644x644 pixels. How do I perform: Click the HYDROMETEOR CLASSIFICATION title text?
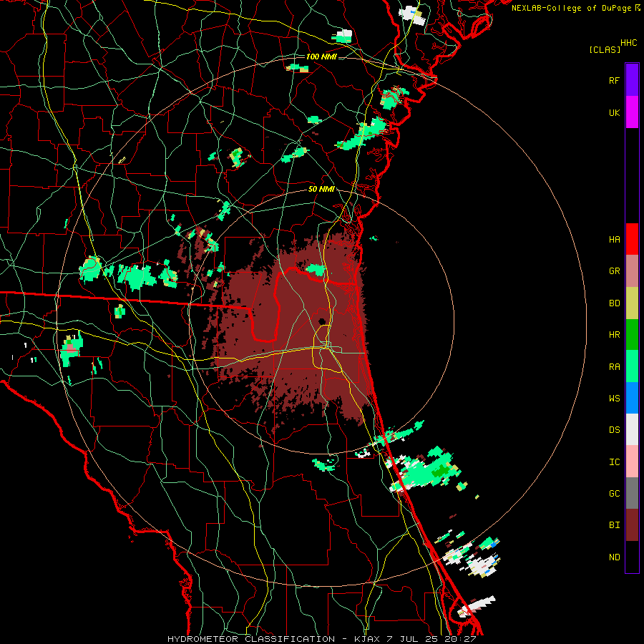click(251, 639)
